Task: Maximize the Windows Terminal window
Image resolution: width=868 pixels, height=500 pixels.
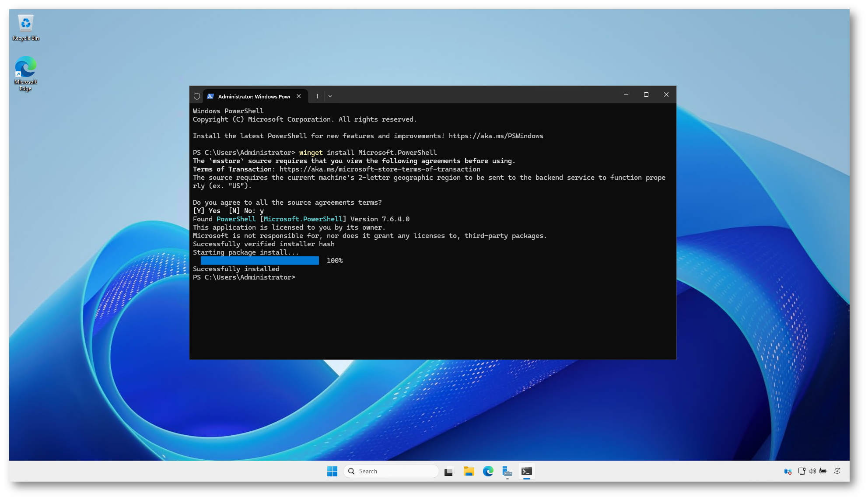Action: click(646, 94)
